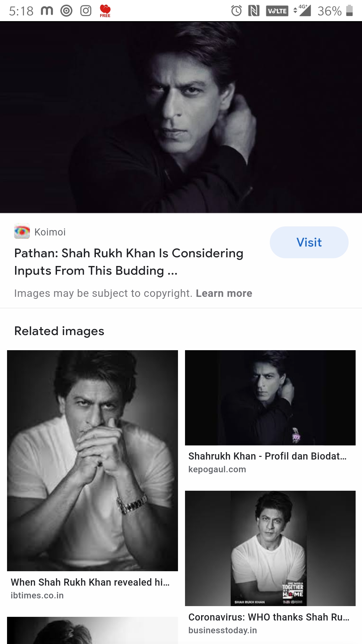Tap the circular target notification icon
Screen dimensions: 362x644
click(x=66, y=11)
